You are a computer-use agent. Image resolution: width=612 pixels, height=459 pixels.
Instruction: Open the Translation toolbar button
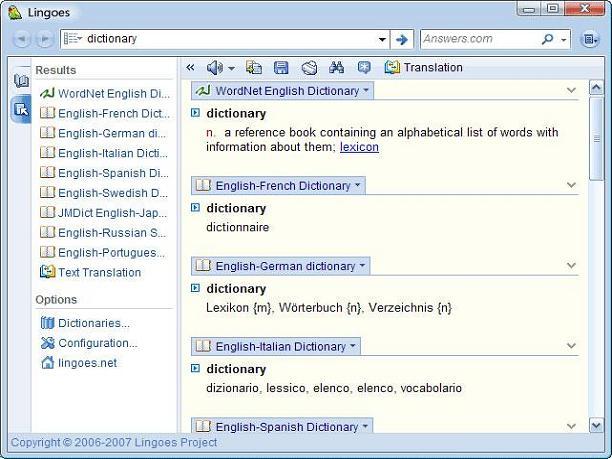click(x=423, y=68)
